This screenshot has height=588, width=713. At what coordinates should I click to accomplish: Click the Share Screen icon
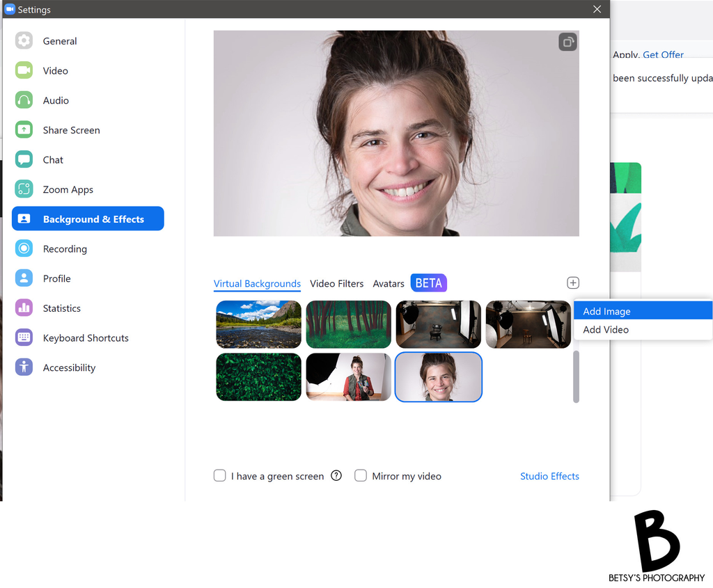coord(24,130)
